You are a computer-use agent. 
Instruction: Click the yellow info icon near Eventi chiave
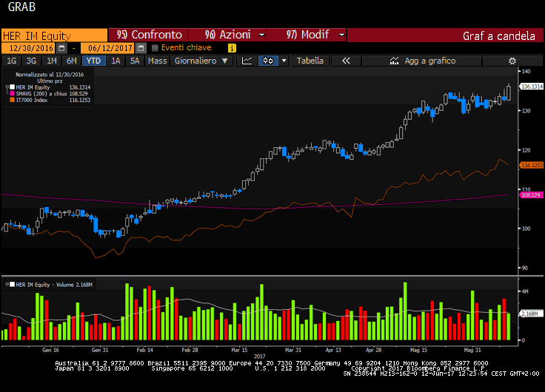click(232, 47)
